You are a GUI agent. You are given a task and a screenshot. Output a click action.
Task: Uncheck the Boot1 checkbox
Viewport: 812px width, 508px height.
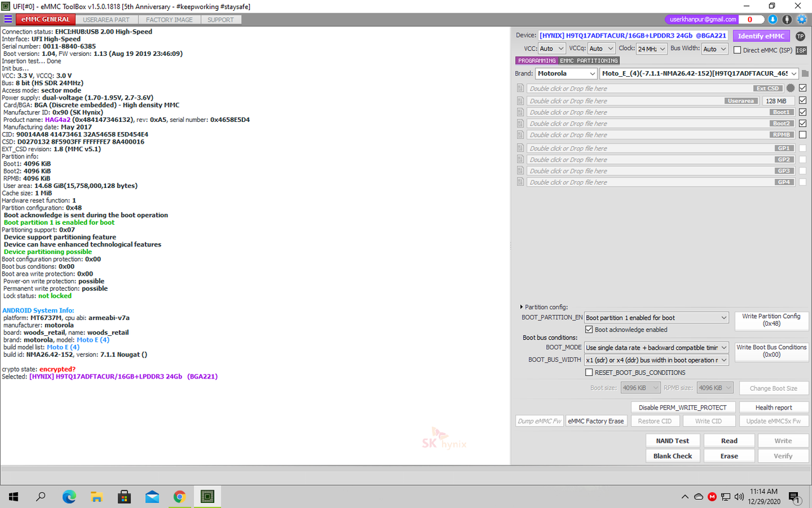tap(803, 112)
